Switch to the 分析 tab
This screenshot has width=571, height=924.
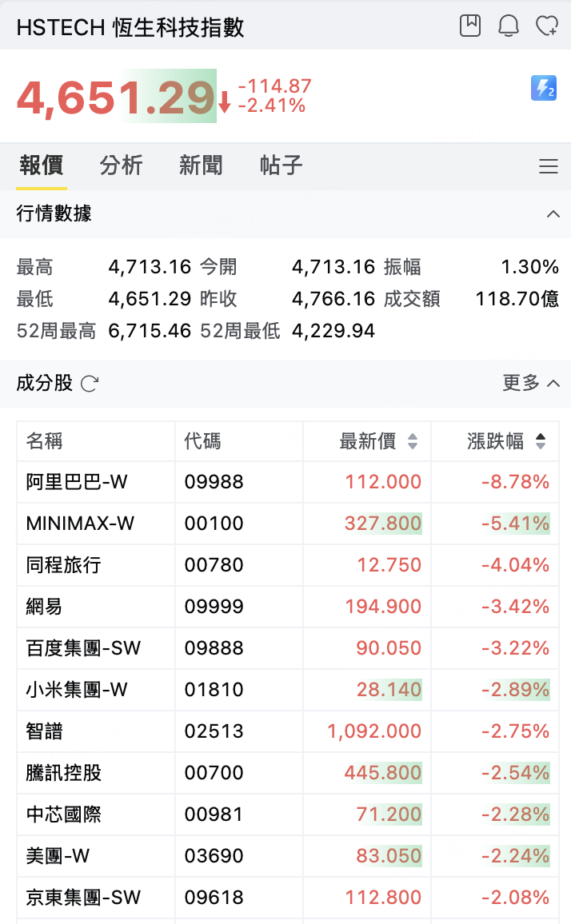[121, 165]
